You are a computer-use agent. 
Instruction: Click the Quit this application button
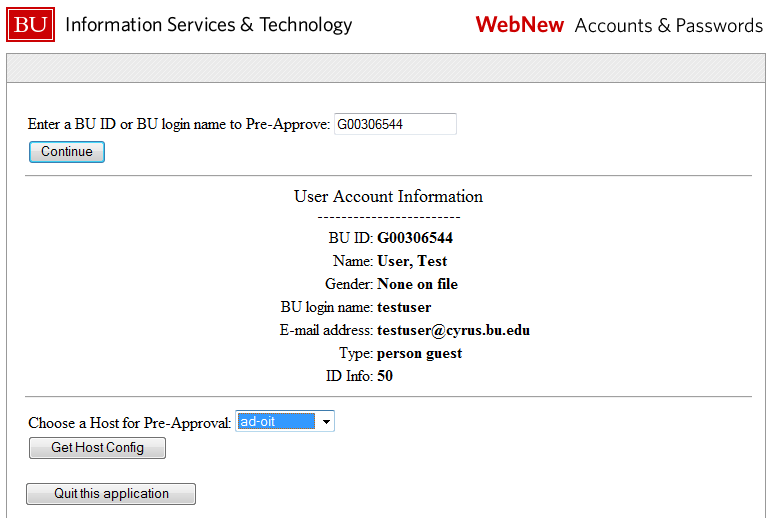111,494
